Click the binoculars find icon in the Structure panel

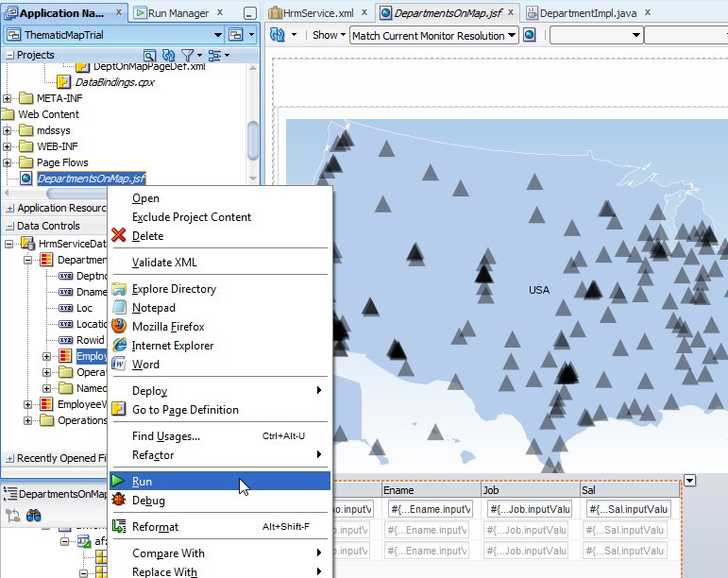[33, 516]
